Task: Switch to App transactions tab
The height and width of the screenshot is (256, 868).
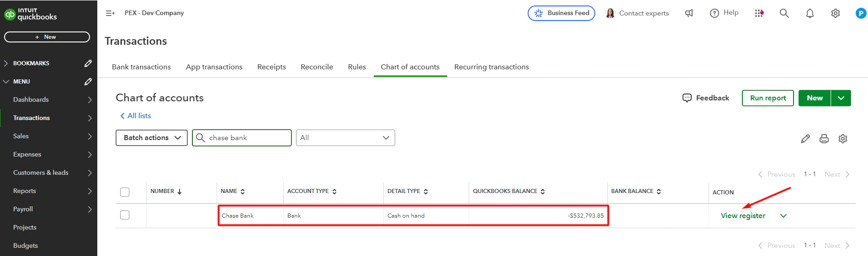Action: point(214,67)
